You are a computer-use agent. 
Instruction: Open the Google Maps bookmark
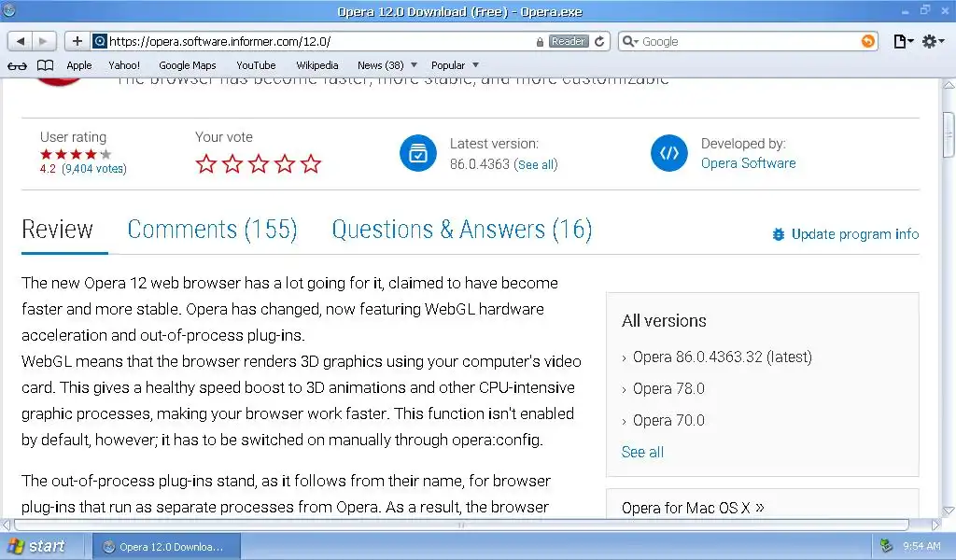point(187,65)
